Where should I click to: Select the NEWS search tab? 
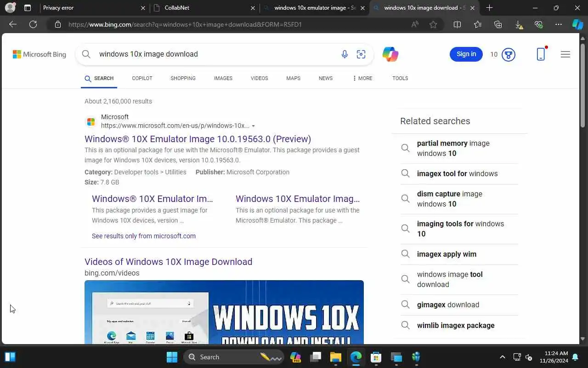click(326, 78)
